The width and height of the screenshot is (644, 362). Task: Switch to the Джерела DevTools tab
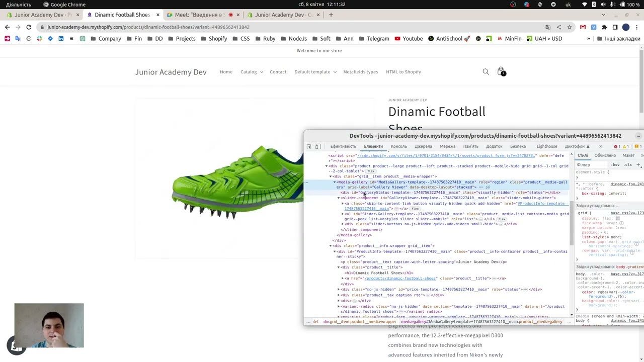click(x=423, y=146)
